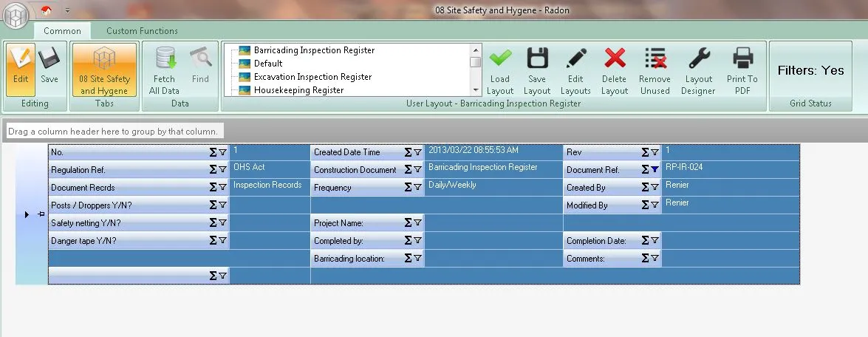The image size is (868, 337).
Task: Click the 2013/03/22 08:55:53 AM cell
Action: coord(493,152)
